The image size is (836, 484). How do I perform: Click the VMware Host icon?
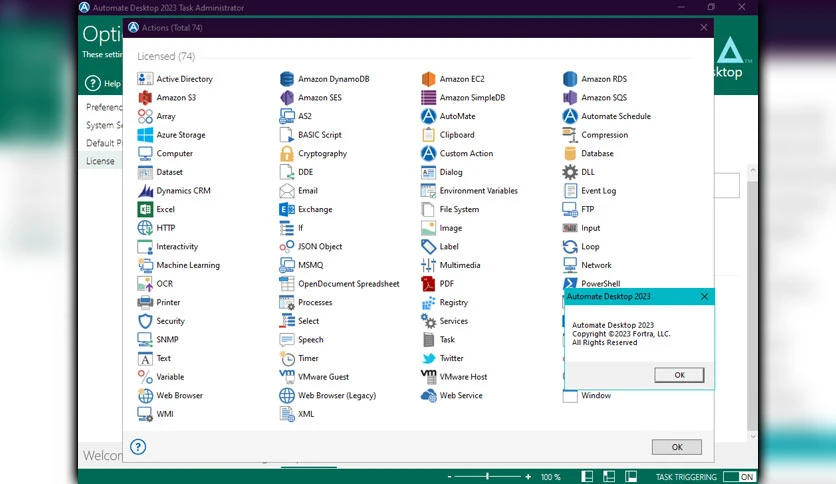pos(429,376)
